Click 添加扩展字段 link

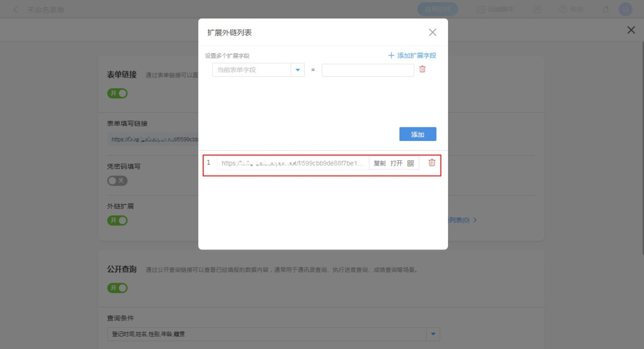click(412, 56)
